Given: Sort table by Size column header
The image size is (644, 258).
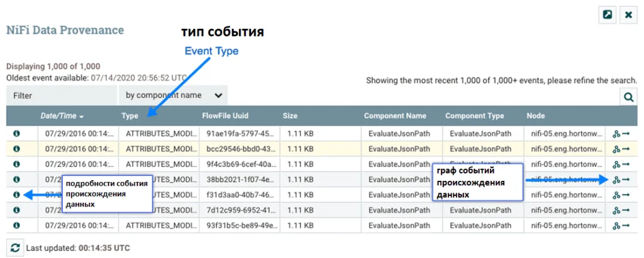Looking at the screenshot, I should 290,116.
